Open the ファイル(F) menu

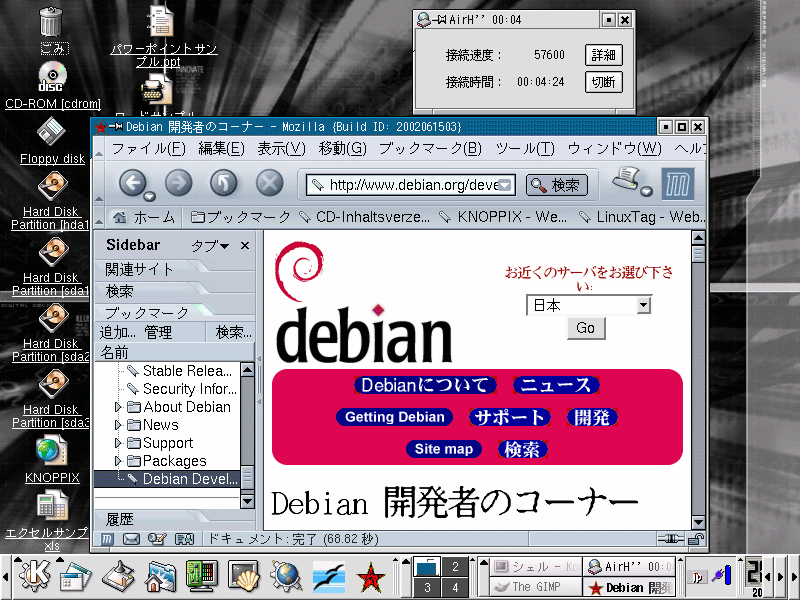click(x=148, y=148)
